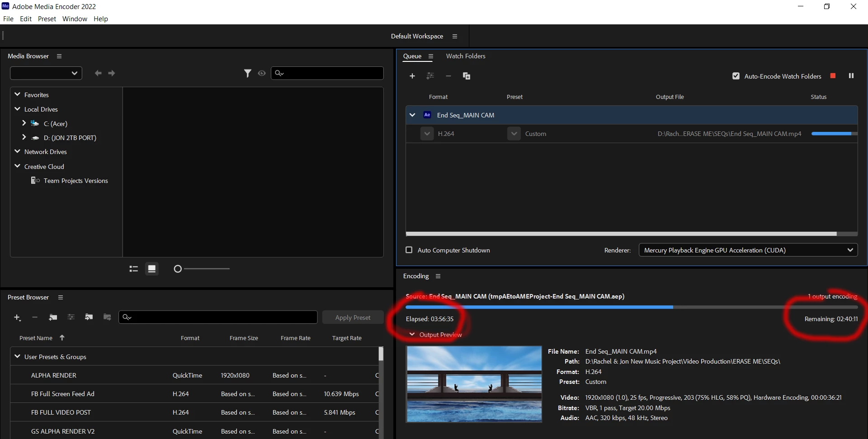Collapse the End Seq_MAIN CAM queue item
The image size is (868, 439).
point(412,115)
